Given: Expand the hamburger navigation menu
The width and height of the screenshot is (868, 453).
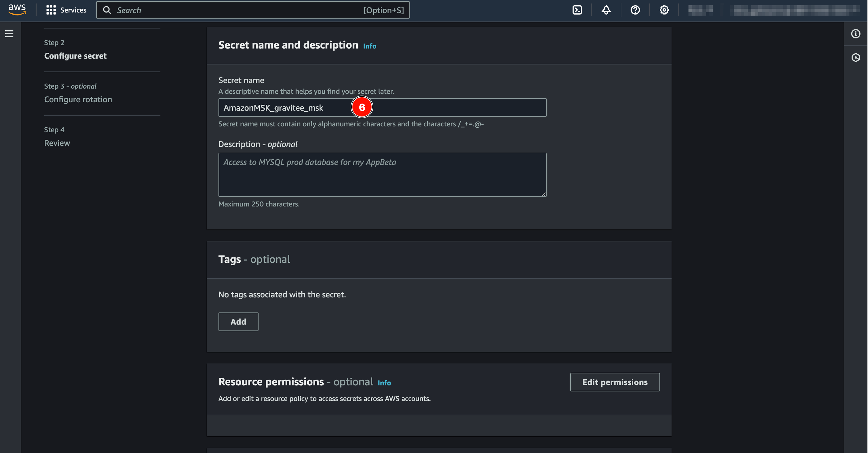Looking at the screenshot, I should coord(9,34).
